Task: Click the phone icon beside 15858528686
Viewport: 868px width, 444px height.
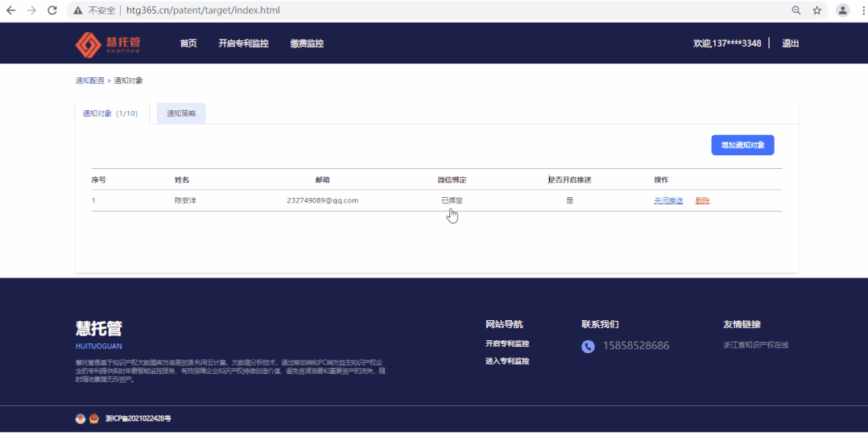Action: (588, 346)
